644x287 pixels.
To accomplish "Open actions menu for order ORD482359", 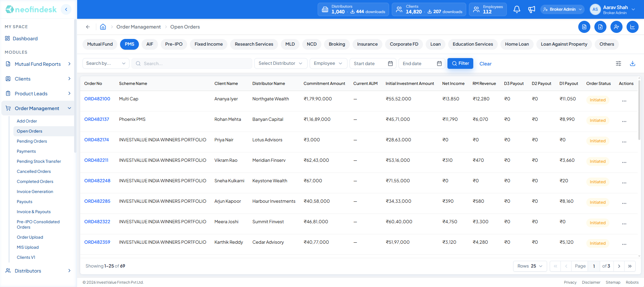I will (624, 244).
